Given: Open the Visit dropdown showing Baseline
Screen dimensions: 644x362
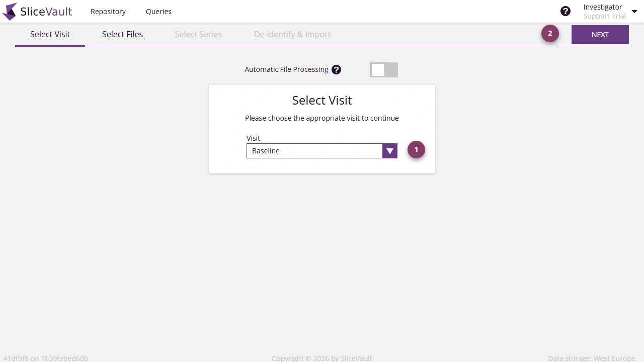Looking at the screenshot, I should (x=314, y=150).
